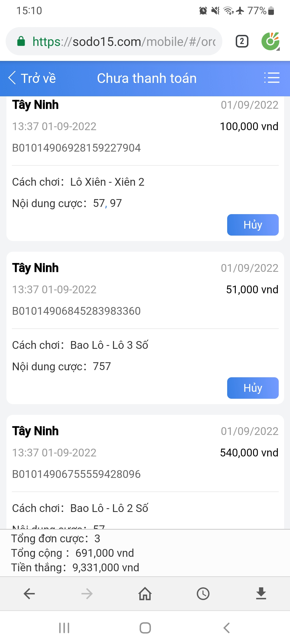
Task: Tap the Chưa thanh toán page title
Action: click(147, 78)
